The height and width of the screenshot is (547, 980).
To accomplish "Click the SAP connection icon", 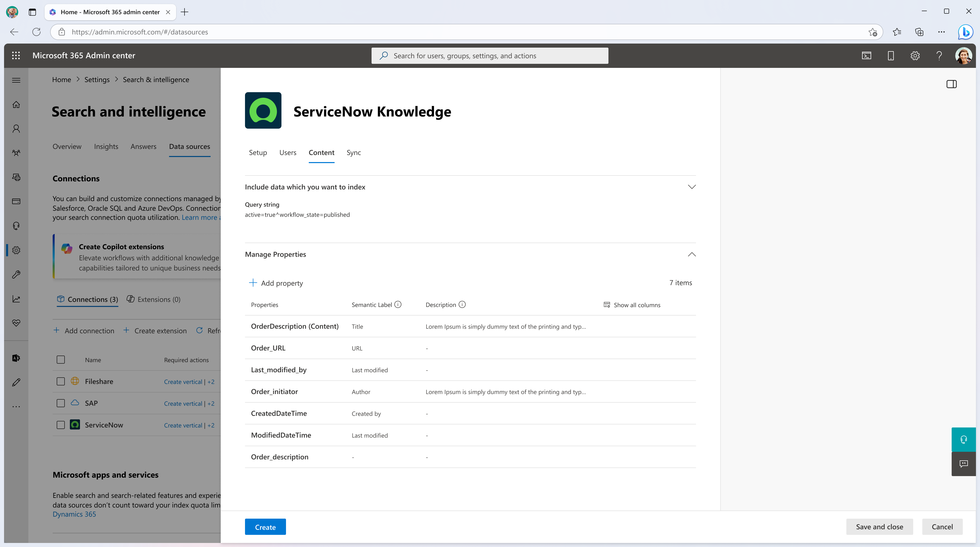I will point(75,402).
